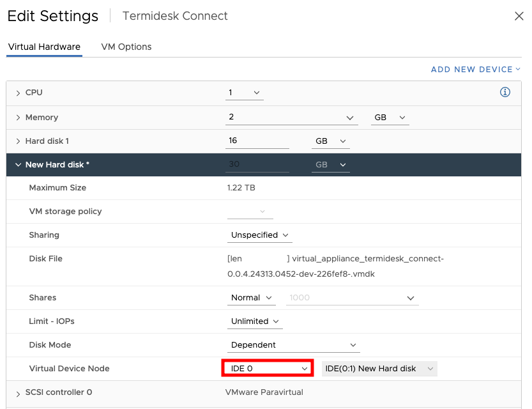Image resolution: width=532 pixels, height=409 pixels.
Task: Close the Edit Settings dialog
Action: click(x=519, y=17)
